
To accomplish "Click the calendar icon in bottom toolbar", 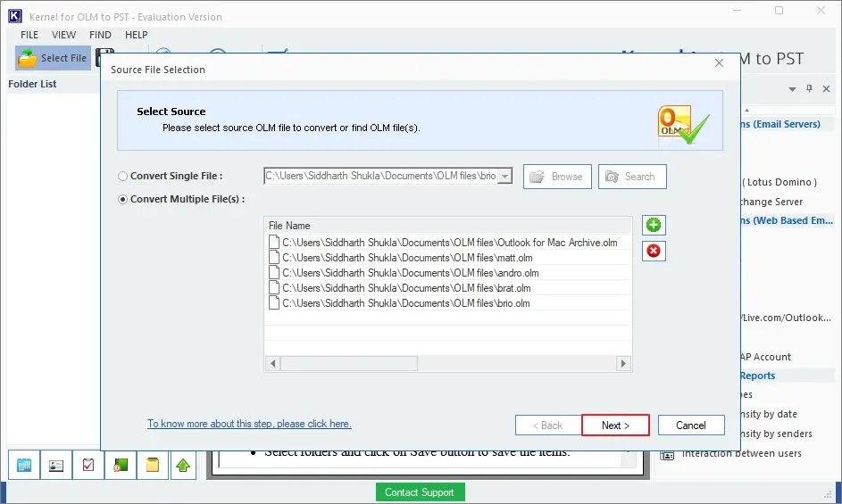I will pyautogui.click(x=24, y=465).
